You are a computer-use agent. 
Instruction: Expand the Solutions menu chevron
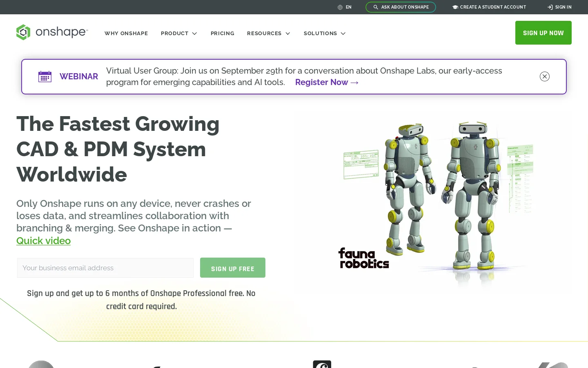click(x=343, y=34)
